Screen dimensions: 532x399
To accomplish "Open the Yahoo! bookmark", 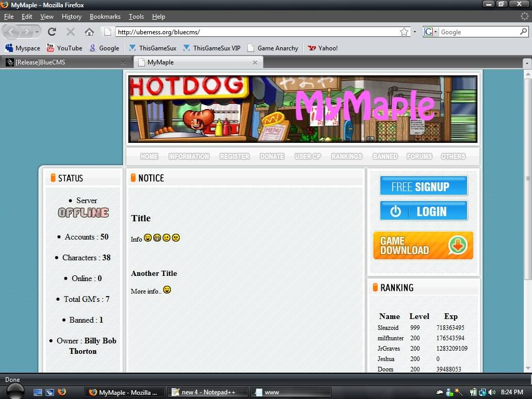I will pyautogui.click(x=322, y=48).
